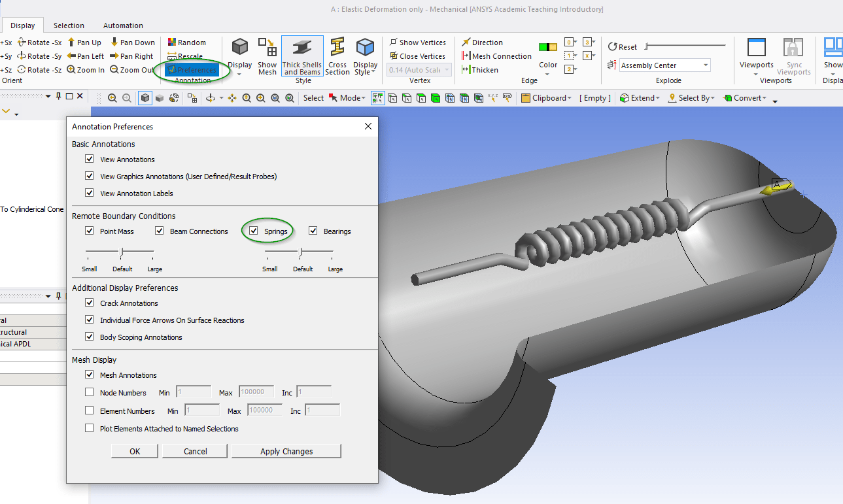Toggle the Mesh Annotations checkbox
Viewport: 843px width, 504px height.
(x=90, y=375)
